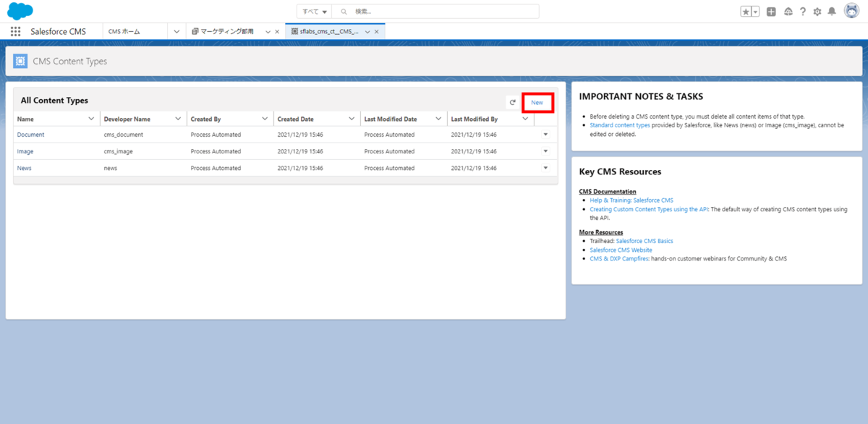Click the New content type button
Image resolution: width=868 pixels, height=424 pixels.
(x=537, y=103)
